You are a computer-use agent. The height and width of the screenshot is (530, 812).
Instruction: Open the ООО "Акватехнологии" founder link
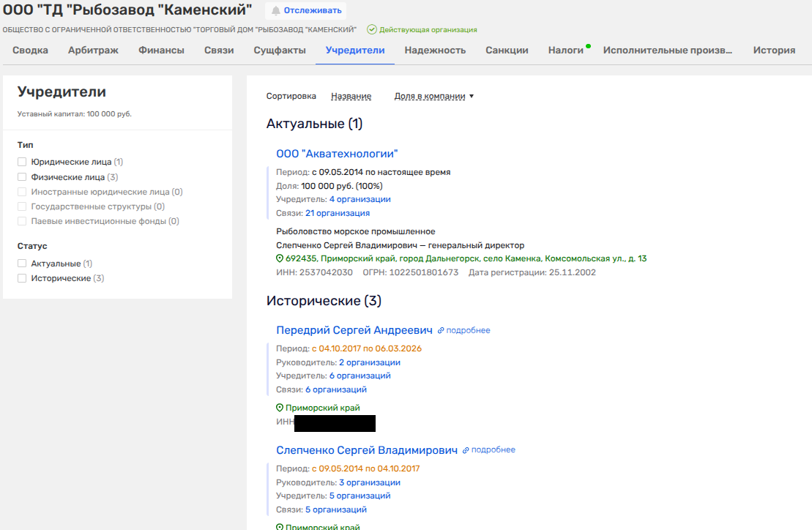tap(337, 154)
